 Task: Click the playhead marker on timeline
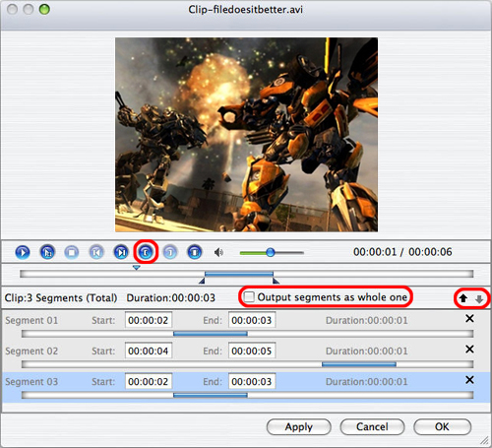pyautogui.click(x=137, y=268)
